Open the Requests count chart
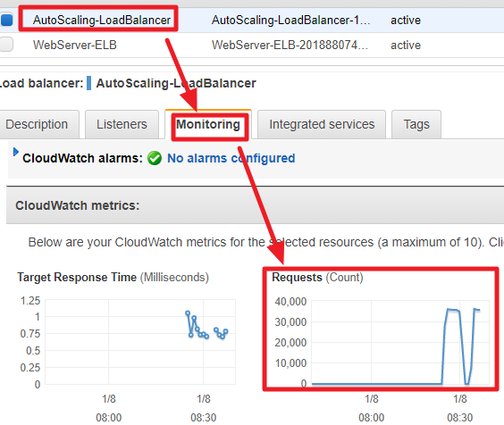Viewport: 504px width, 425px height. click(400, 342)
